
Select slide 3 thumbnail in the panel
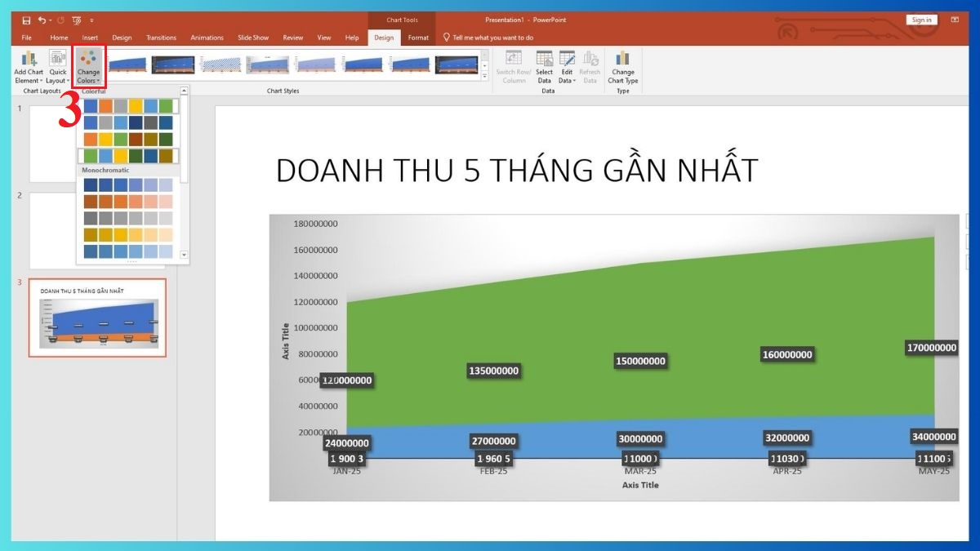(96, 317)
